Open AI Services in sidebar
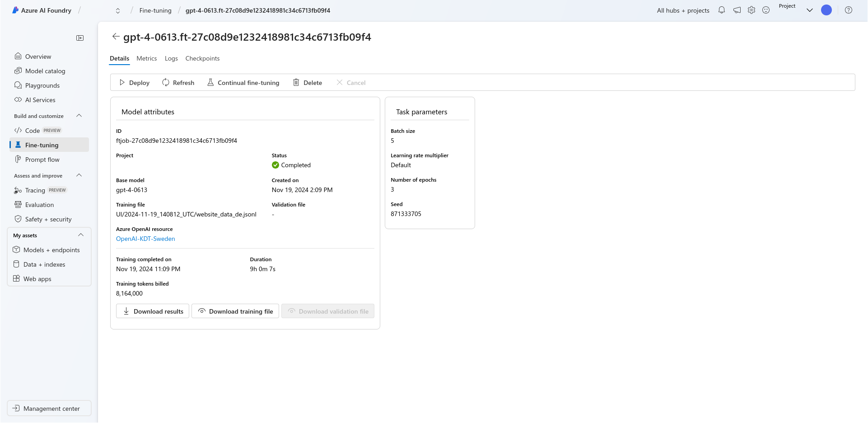The height and width of the screenshot is (423, 868). (49, 100)
